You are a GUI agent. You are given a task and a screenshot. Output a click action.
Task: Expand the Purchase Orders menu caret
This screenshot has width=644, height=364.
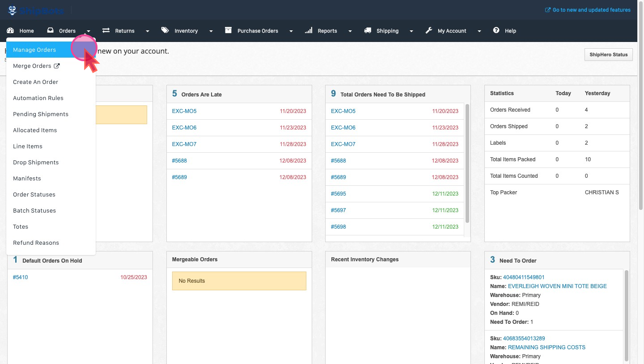[291, 31]
